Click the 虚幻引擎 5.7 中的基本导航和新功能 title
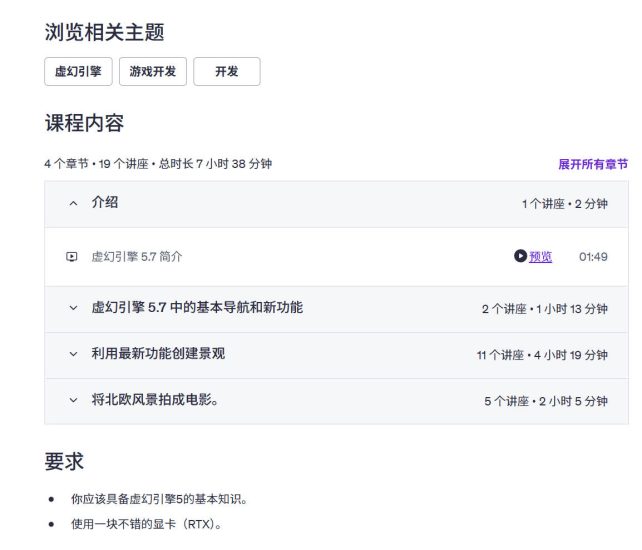The height and width of the screenshot is (550, 642). click(197, 308)
